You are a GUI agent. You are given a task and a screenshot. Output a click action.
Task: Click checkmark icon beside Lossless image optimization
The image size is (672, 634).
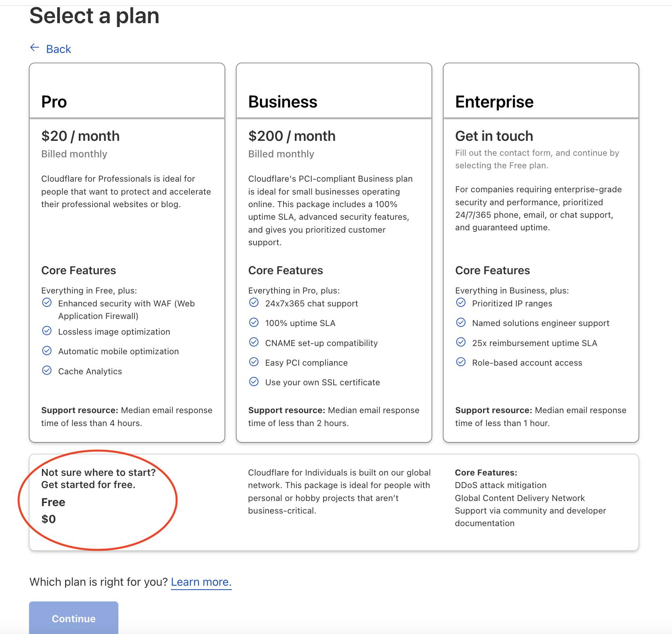click(47, 331)
